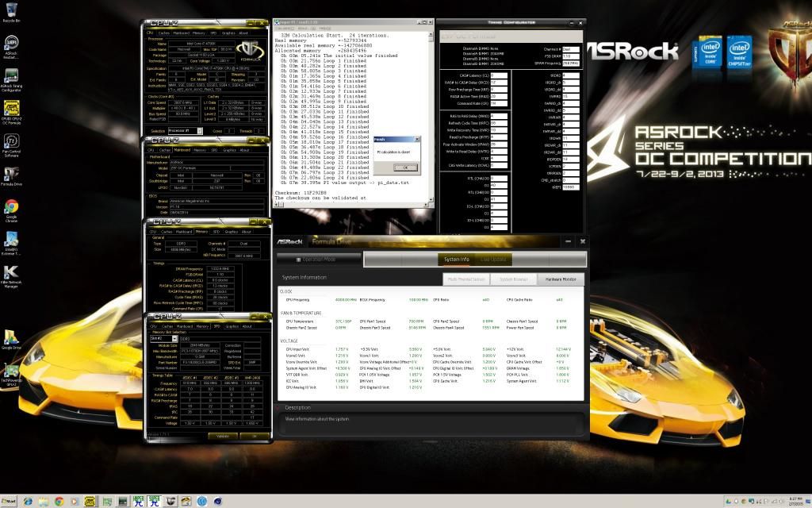This screenshot has width=812, height=508.
Task: Open Killer Network Manager desktop icon
Action: [x=11, y=276]
